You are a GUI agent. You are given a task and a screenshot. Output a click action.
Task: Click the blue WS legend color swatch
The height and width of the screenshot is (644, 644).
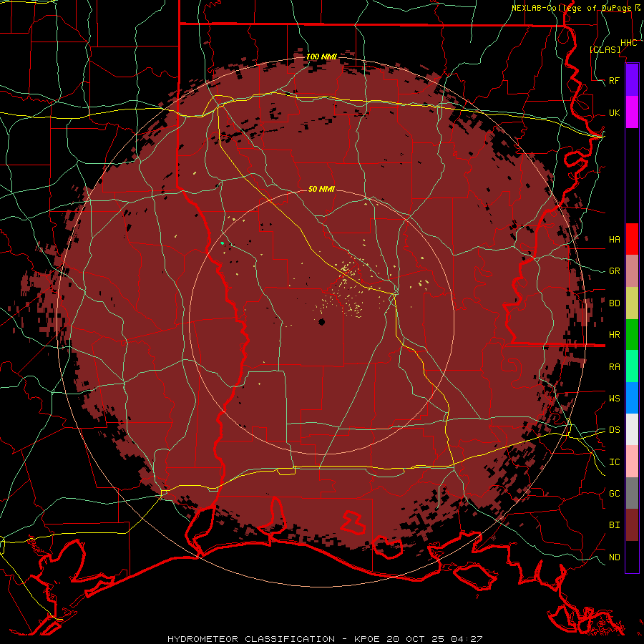pyautogui.click(x=632, y=398)
